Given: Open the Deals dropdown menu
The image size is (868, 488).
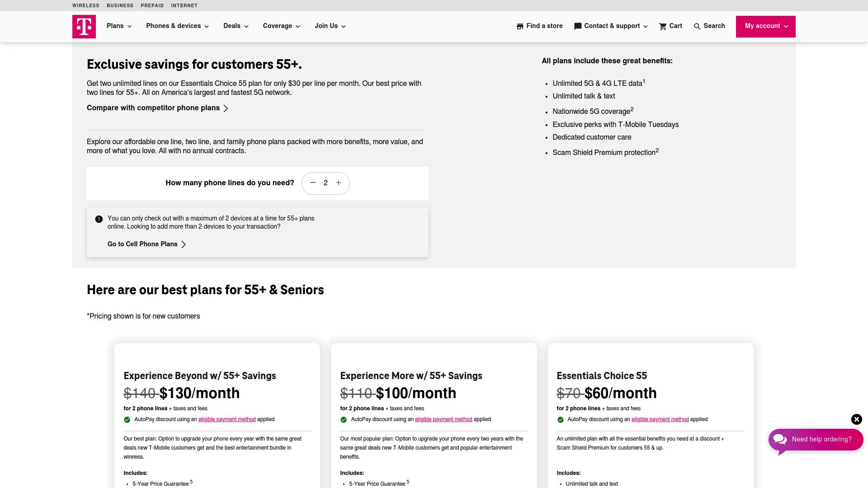Looking at the screenshot, I should tap(236, 26).
